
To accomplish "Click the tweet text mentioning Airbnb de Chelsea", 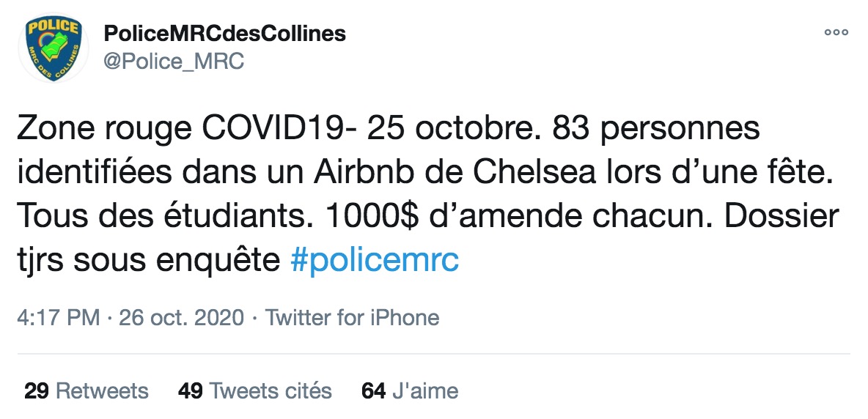I will (x=428, y=173).
